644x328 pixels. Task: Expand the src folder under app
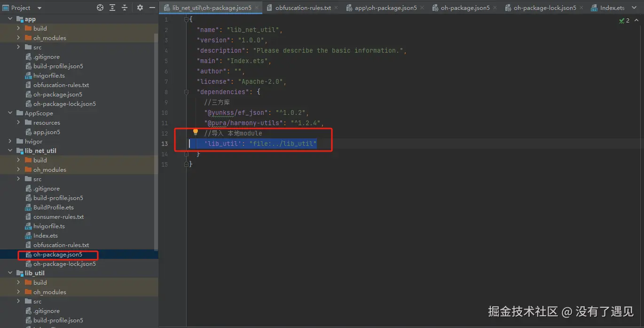[x=18, y=47]
